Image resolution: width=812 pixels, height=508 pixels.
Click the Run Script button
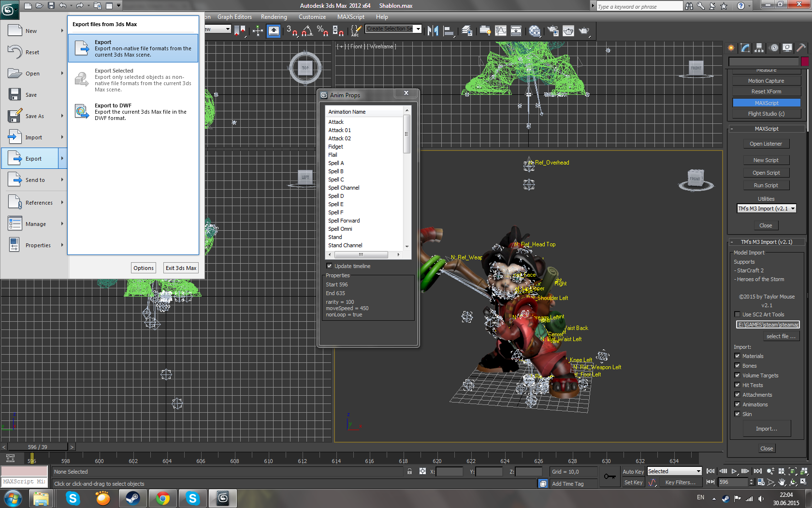tap(766, 185)
